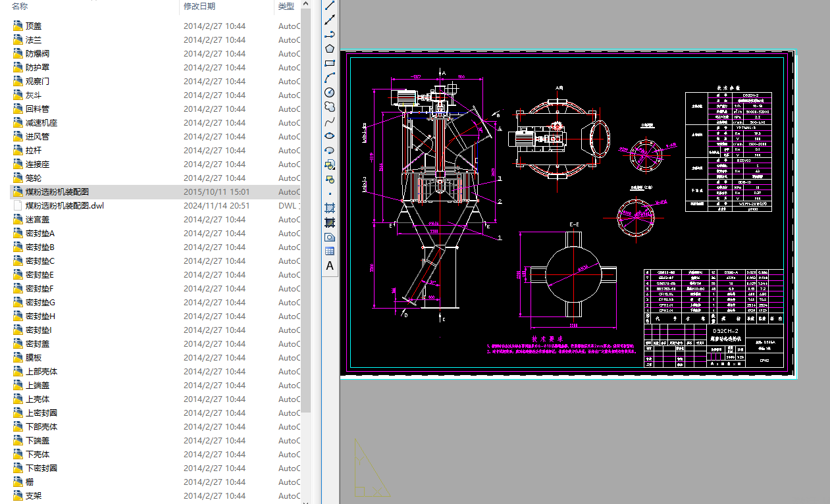The width and height of the screenshot is (830, 504).
Task: Select the Ellipse tool
Action: point(330,136)
